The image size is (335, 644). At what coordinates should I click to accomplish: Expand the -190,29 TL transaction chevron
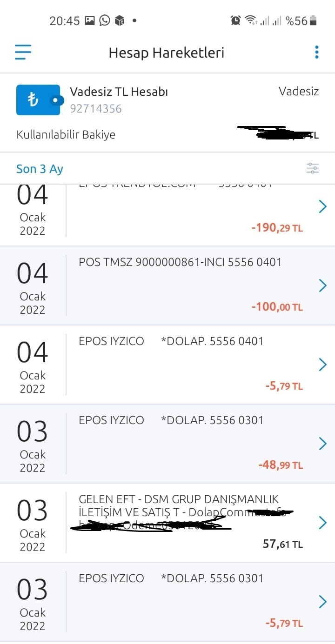(323, 206)
